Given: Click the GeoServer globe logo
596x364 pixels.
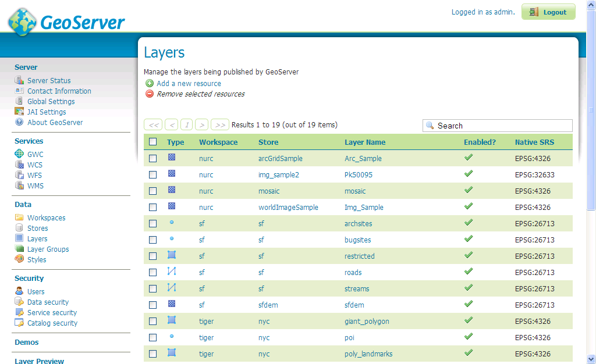Looking at the screenshot, I should pos(23,22).
